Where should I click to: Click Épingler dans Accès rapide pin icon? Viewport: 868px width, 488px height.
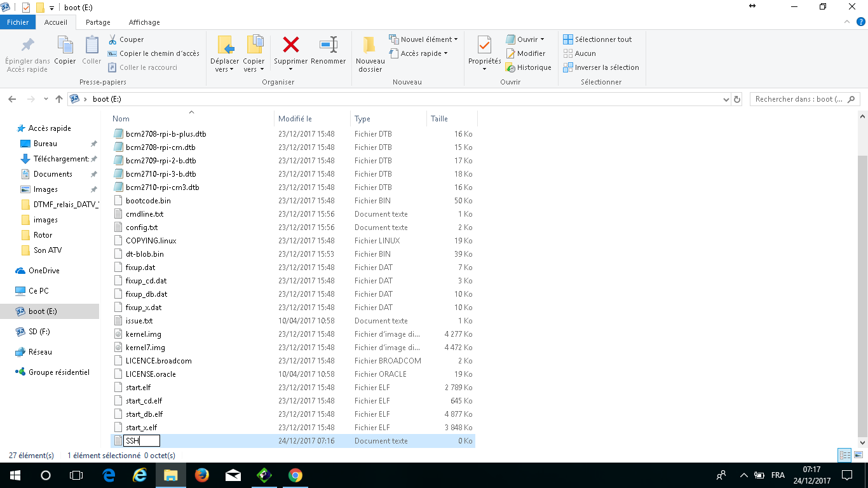tap(27, 46)
